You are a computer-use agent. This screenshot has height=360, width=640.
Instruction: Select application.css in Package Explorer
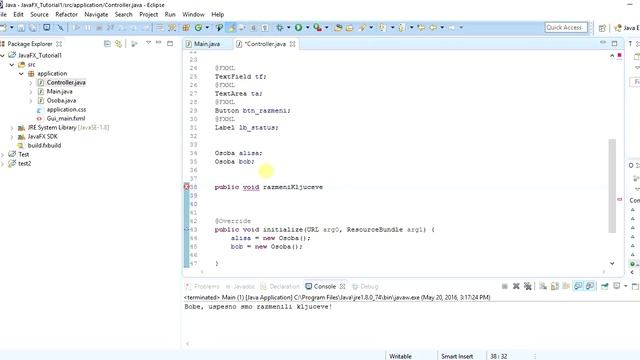click(x=66, y=109)
